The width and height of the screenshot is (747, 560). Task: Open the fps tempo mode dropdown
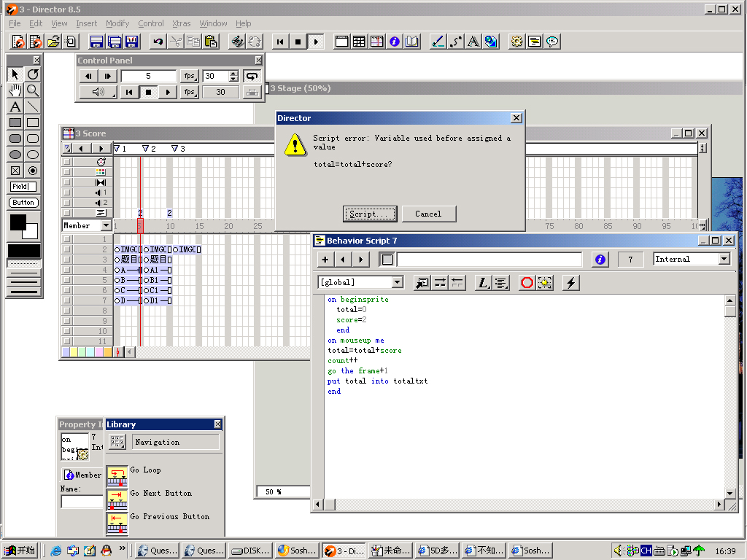click(x=190, y=76)
